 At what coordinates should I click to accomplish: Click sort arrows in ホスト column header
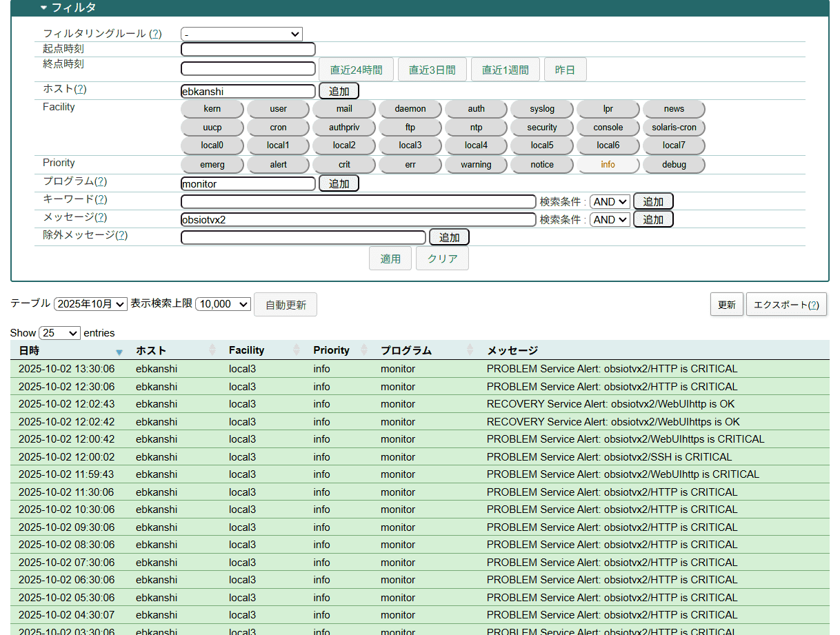point(212,350)
